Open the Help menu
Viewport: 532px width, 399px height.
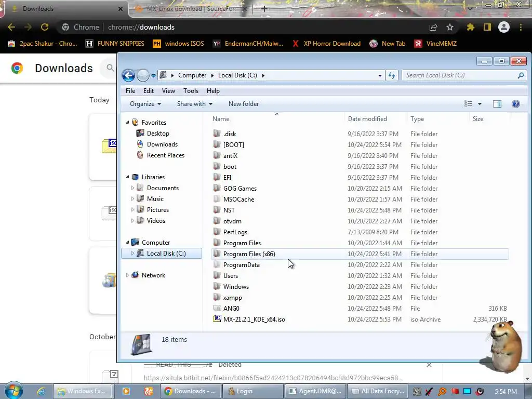pyautogui.click(x=213, y=91)
